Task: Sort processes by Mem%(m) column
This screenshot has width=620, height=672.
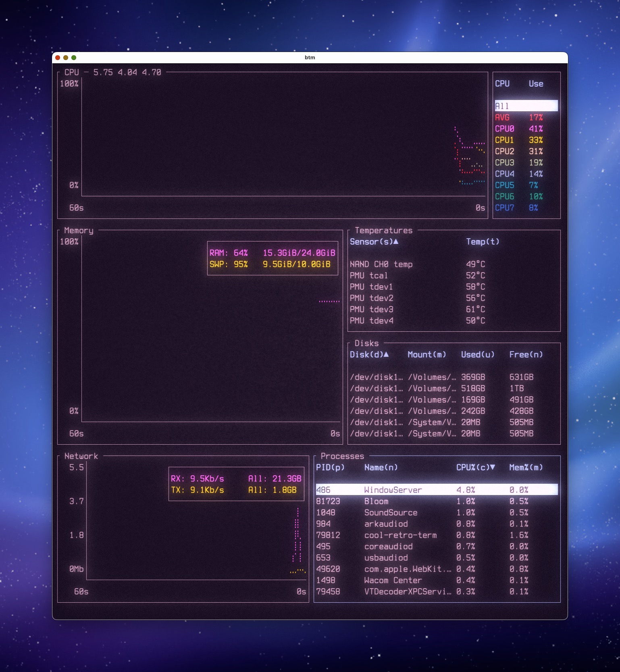Action: point(526,468)
